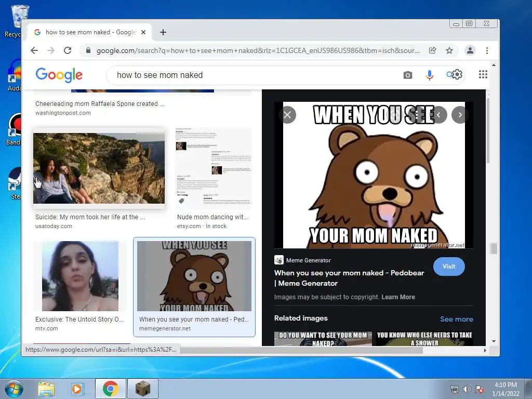The image size is (532, 399).
Task: Close the Google search tab
Action: (143, 32)
